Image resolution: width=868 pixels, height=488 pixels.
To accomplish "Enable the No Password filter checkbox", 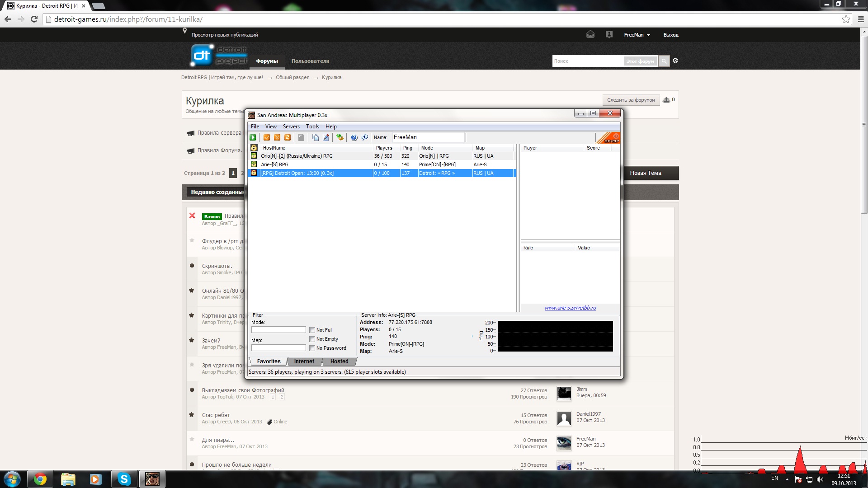I will coord(312,348).
